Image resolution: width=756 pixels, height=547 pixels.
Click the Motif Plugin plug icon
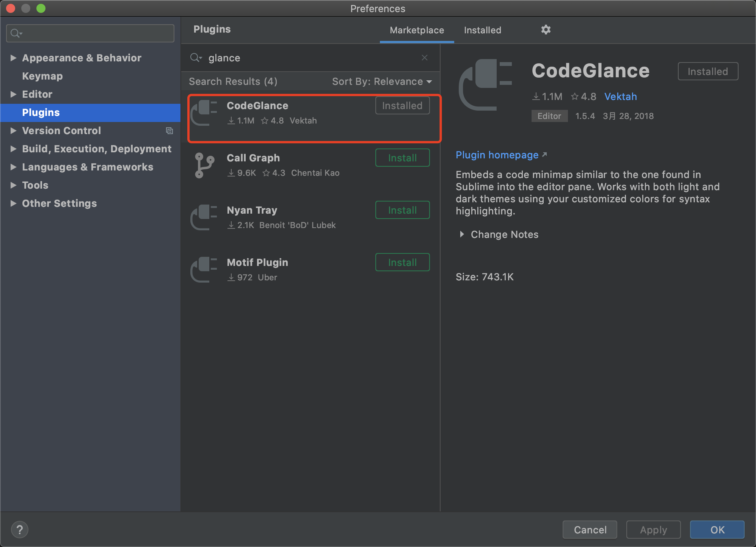pyautogui.click(x=204, y=270)
